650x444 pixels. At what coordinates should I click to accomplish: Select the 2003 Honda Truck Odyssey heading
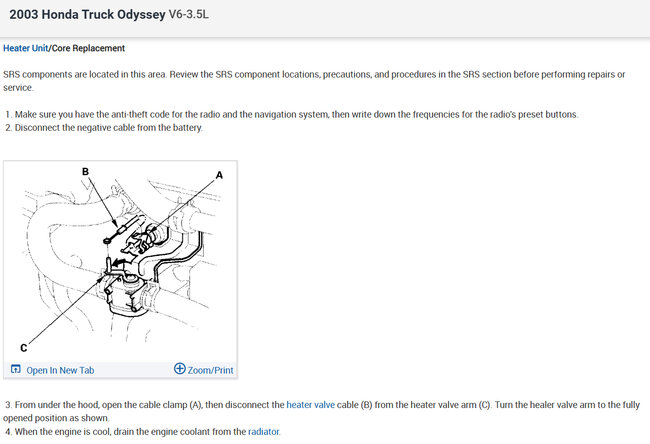[x=87, y=15]
